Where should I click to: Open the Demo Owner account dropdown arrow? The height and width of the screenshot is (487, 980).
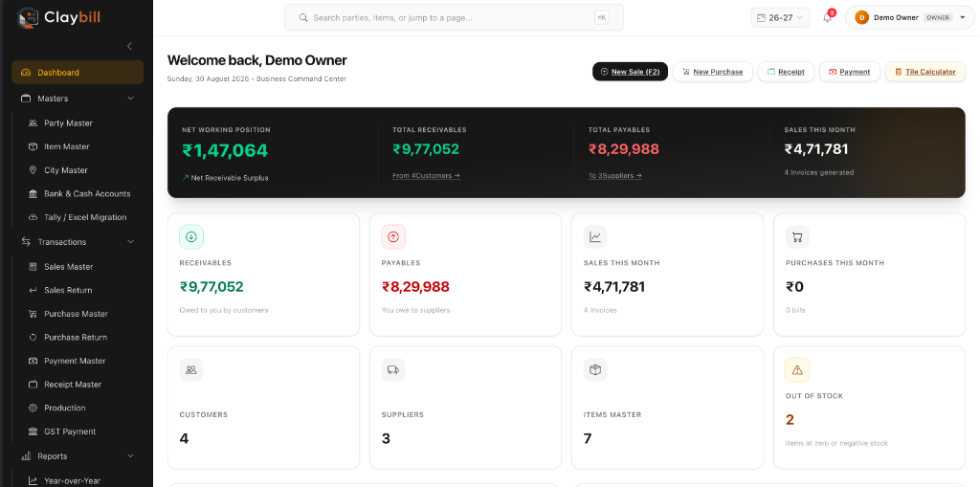[x=963, y=17]
